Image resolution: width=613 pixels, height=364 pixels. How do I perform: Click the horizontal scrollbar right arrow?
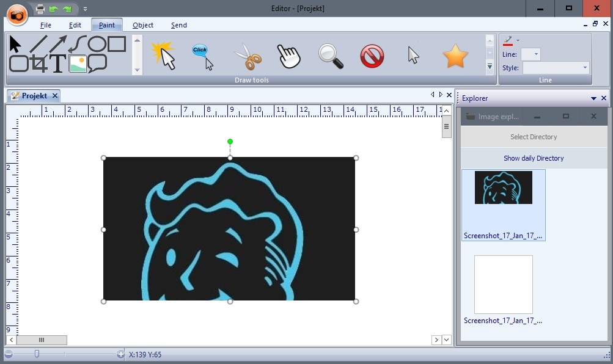tap(436, 340)
